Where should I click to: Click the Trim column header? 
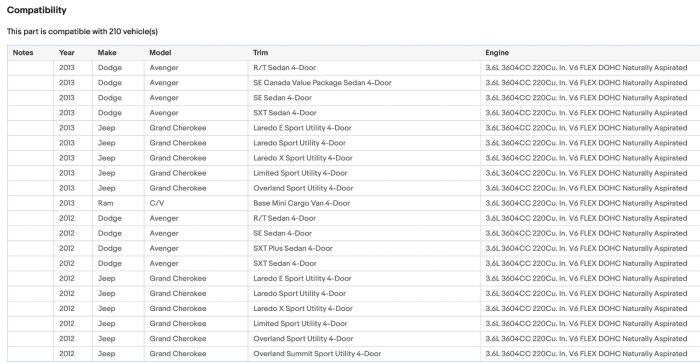(260, 53)
